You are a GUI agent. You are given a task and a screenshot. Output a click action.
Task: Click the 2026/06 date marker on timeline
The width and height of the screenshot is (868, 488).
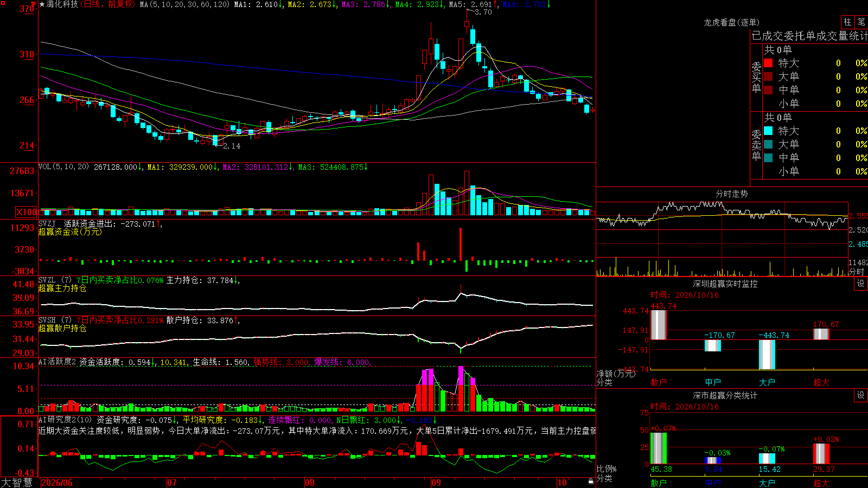(x=57, y=483)
